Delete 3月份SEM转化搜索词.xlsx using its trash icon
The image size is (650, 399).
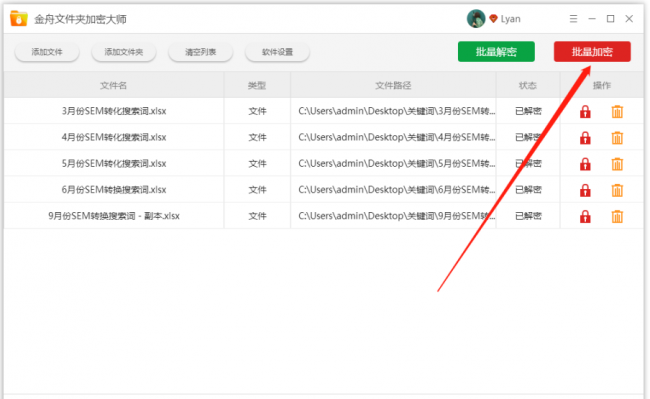(x=617, y=111)
